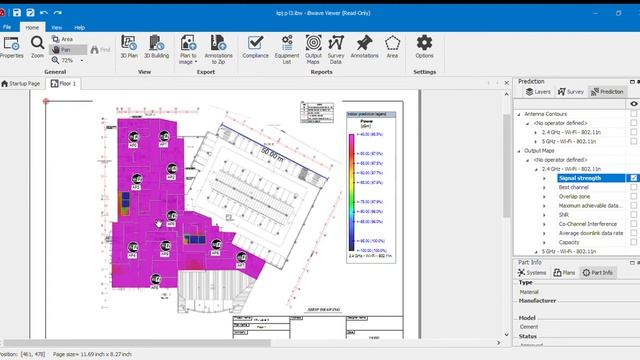Click the Find binoculars tool
Viewport: 640px width, 360px height.
pyautogui.click(x=100, y=50)
